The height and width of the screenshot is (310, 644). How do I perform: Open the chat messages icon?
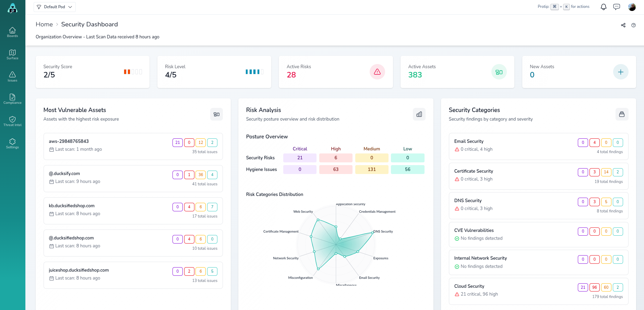[617, 7]
